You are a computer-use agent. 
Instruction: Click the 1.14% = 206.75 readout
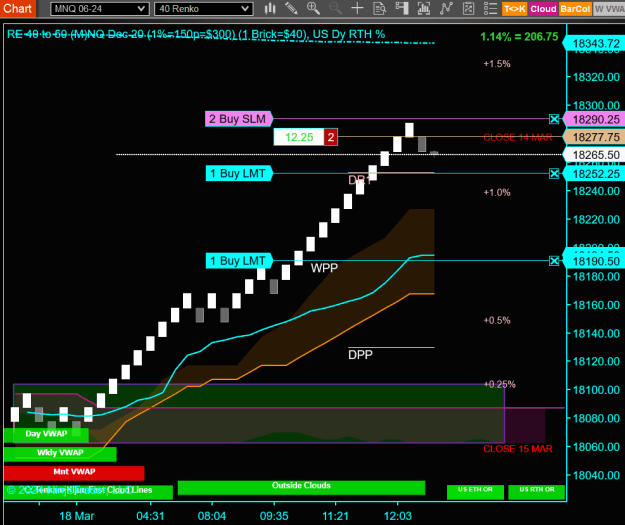519,37
